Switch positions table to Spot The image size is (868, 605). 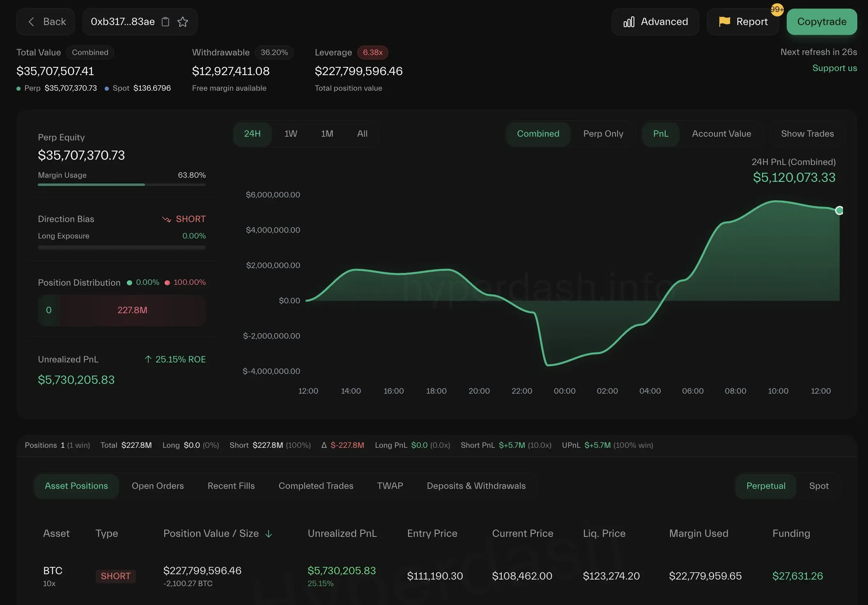[x=818, y=486]
